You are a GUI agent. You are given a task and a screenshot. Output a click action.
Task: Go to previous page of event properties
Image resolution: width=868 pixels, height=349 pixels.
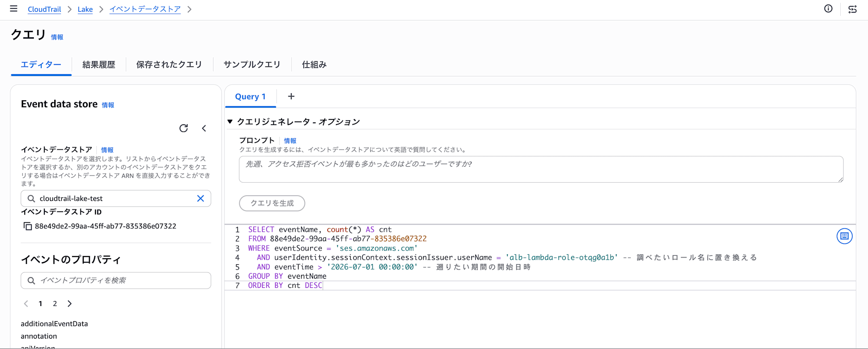26,303
